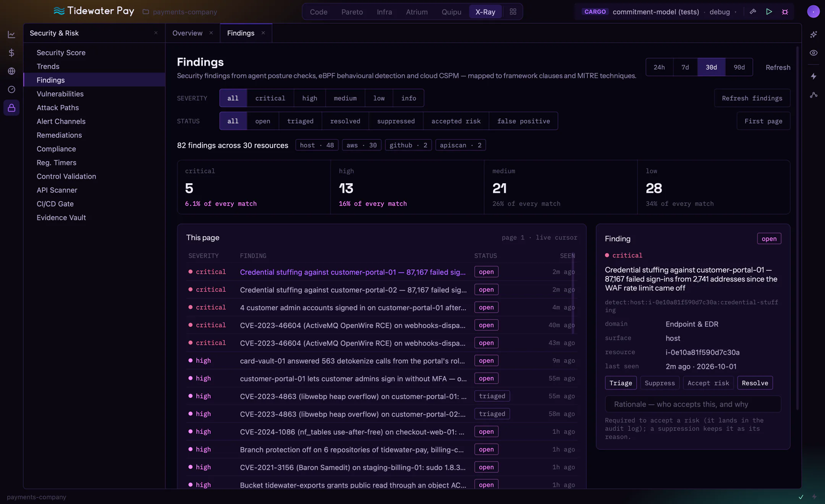Click Suppress on the finding

(x=660, y=383)
